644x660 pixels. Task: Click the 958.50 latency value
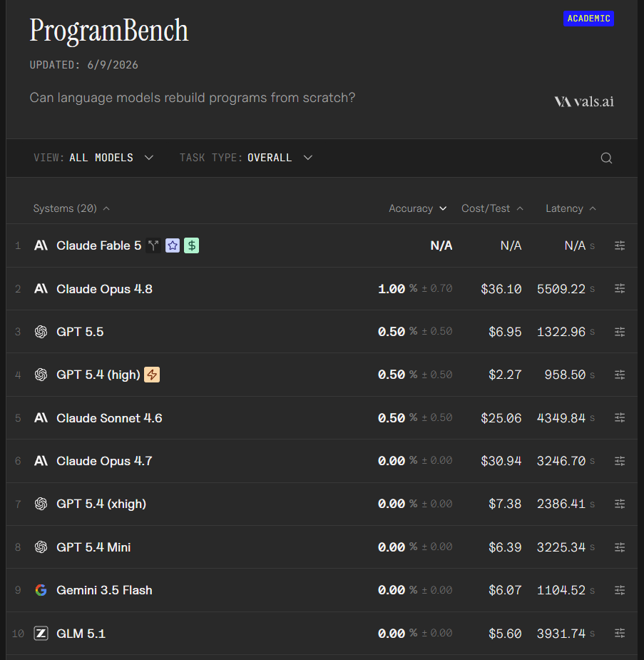pos(565,375)
